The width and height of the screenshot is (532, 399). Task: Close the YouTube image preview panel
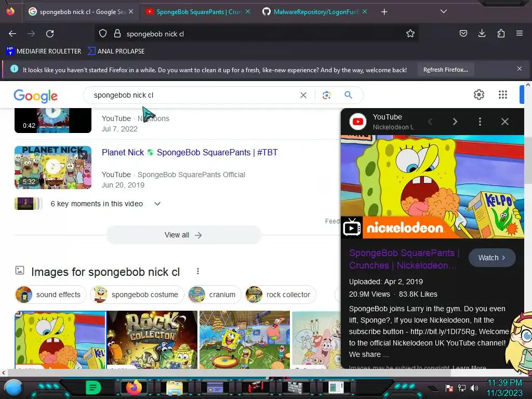505,122
